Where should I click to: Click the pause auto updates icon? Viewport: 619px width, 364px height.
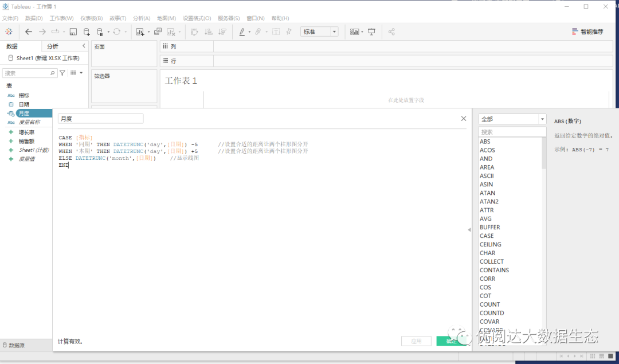tap(100, 32)
